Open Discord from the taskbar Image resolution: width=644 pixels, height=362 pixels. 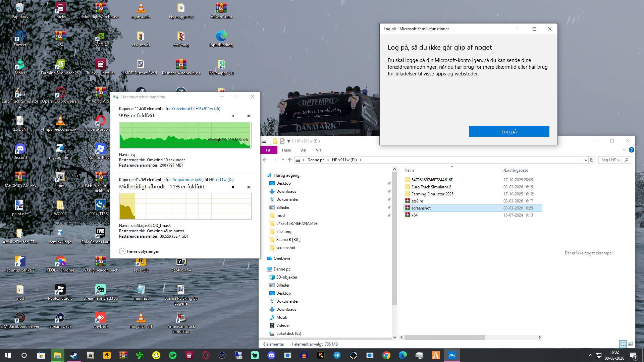(x=271, y=355)
